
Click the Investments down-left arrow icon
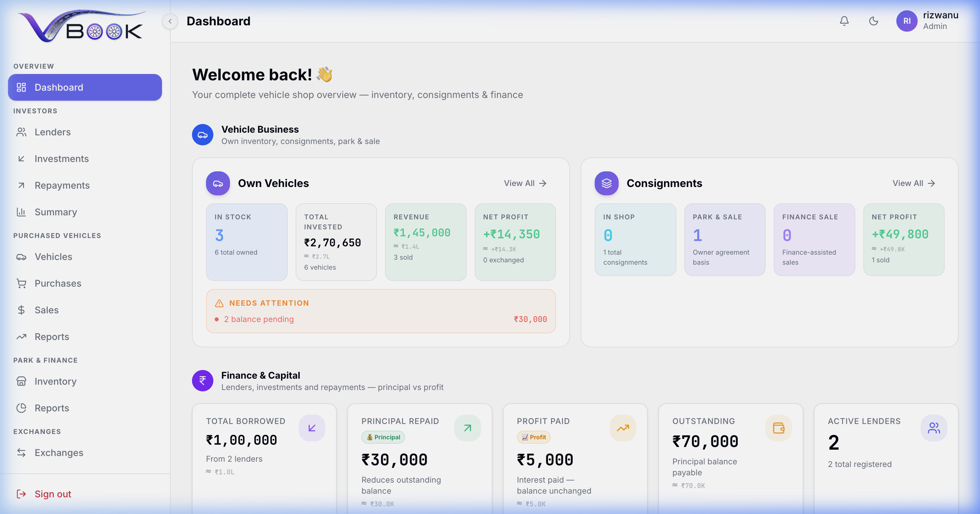pos(21,159)
